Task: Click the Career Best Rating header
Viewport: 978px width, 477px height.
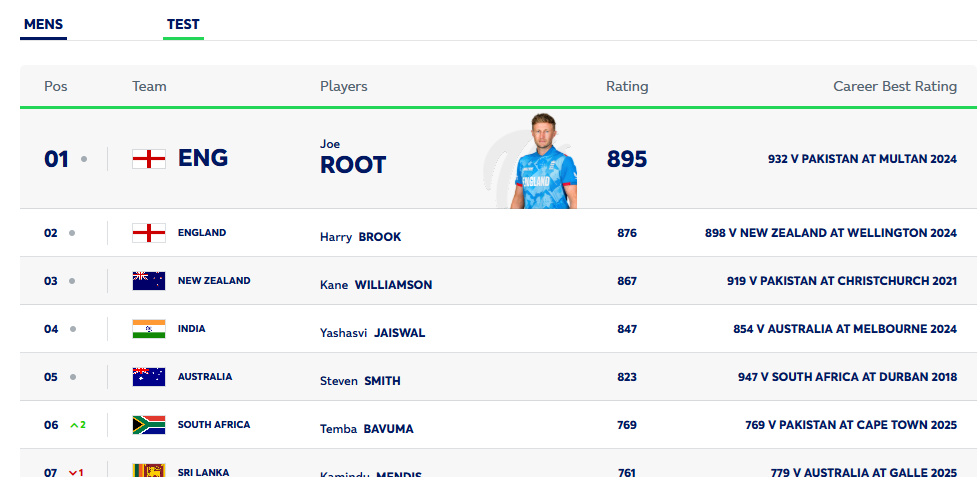Action: [895, 86]
